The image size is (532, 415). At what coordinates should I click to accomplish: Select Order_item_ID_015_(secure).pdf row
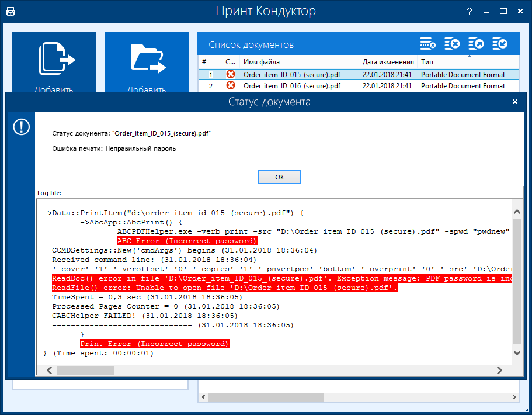[x=359, y=75]
